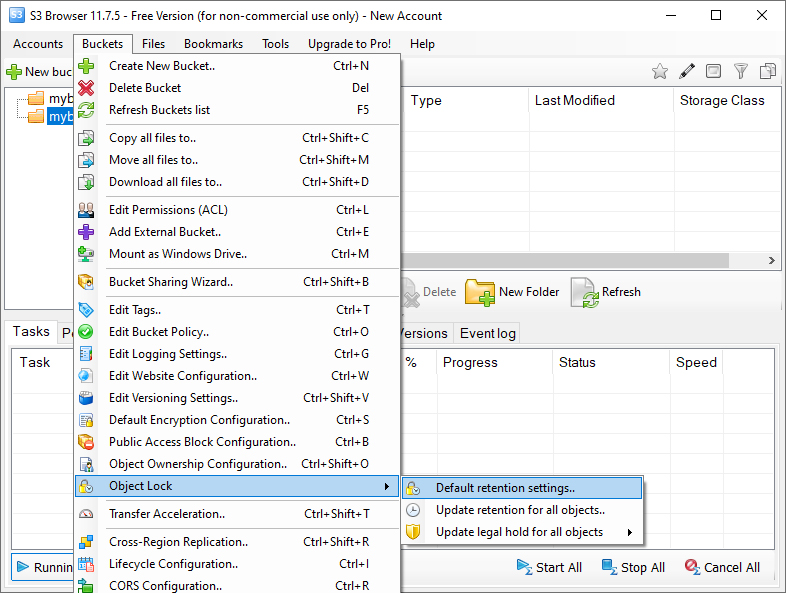Click the Edit Logging Settings icon

pos(86,354)
